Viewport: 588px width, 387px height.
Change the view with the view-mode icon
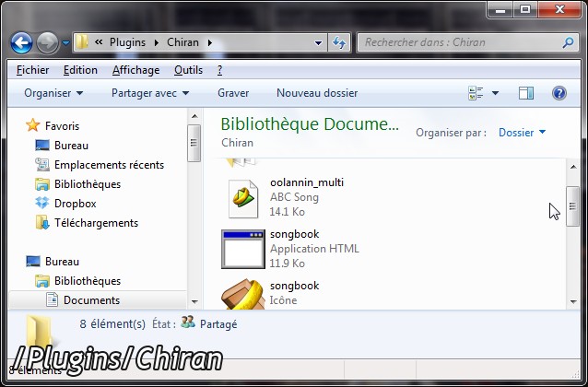[476, 93]
